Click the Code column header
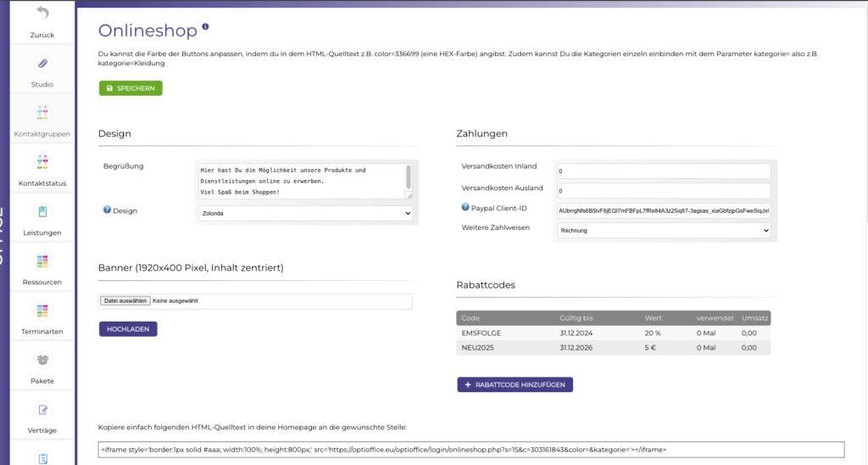 (470, 318)
